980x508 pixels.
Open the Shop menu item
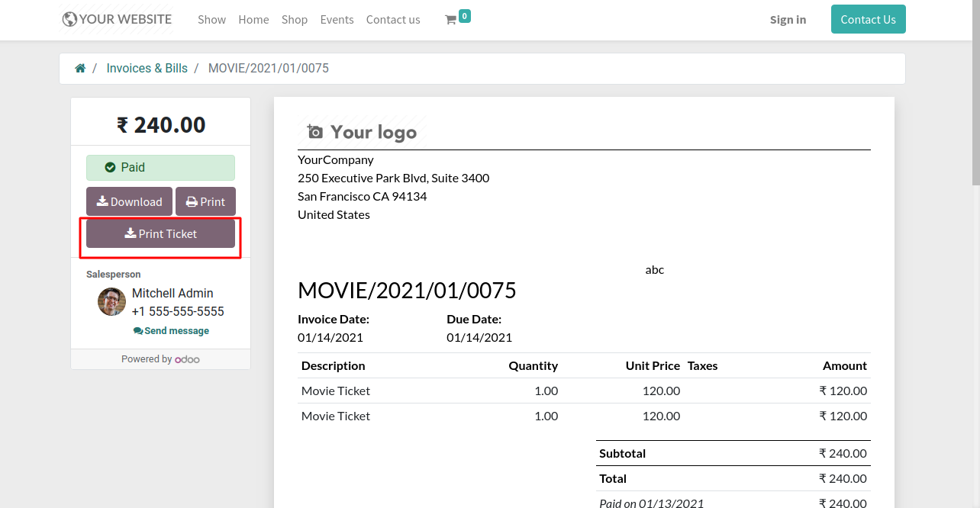coord(295,20)
